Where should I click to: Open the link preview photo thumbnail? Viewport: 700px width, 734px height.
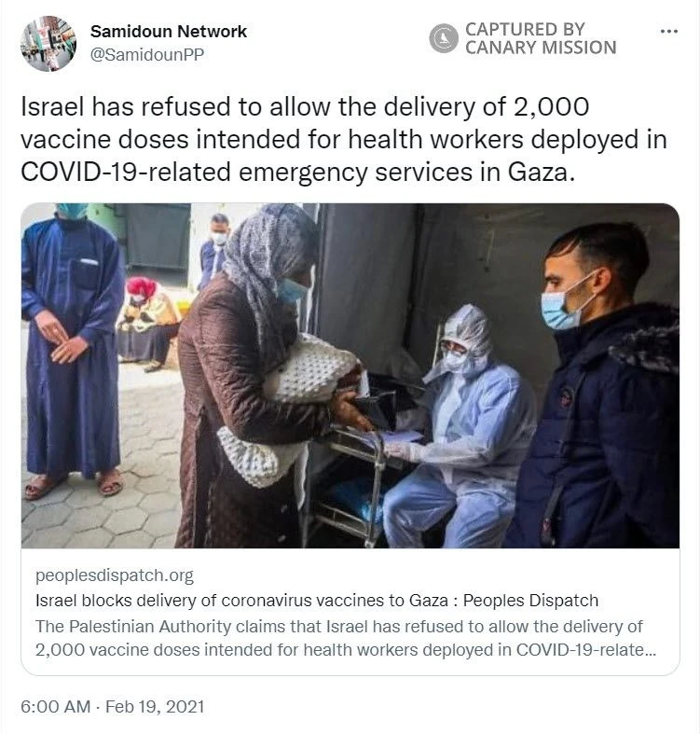click(350, 376)
